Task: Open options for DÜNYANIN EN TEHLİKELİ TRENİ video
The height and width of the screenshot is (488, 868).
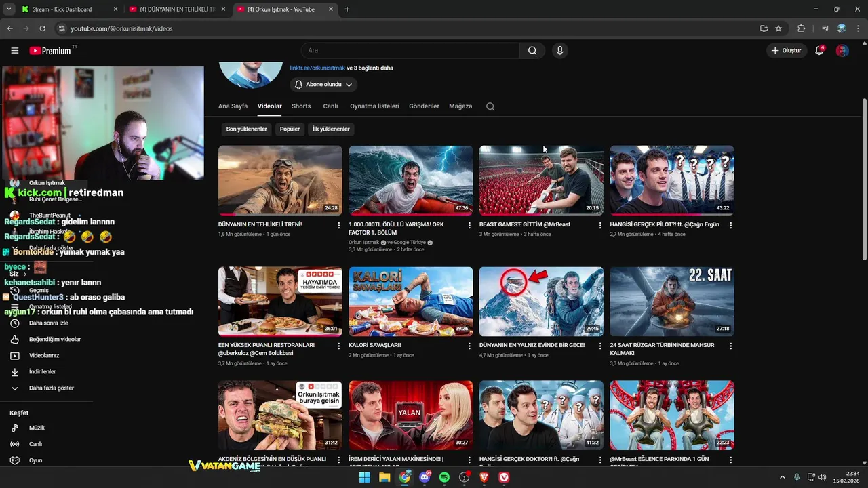Action: point(339,225)
